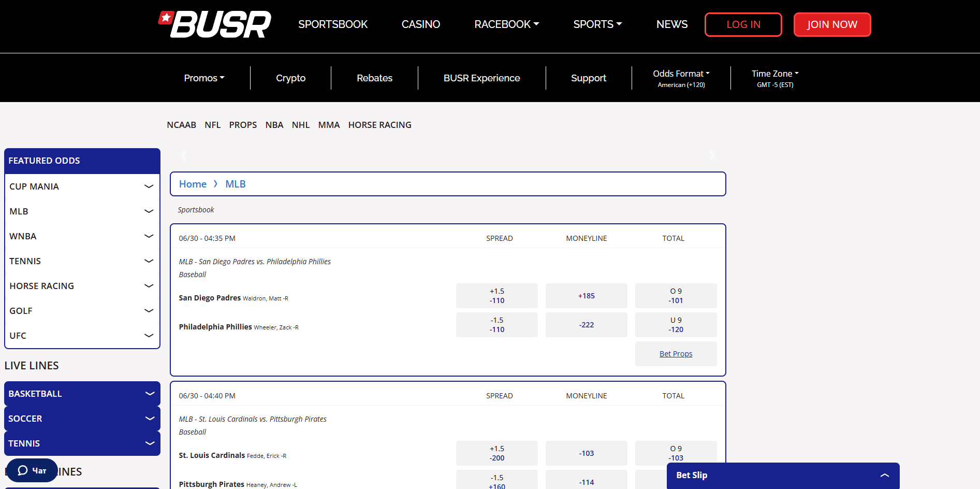
Task: Expand the WNBA sidebar section
Action: click(82, 236)
